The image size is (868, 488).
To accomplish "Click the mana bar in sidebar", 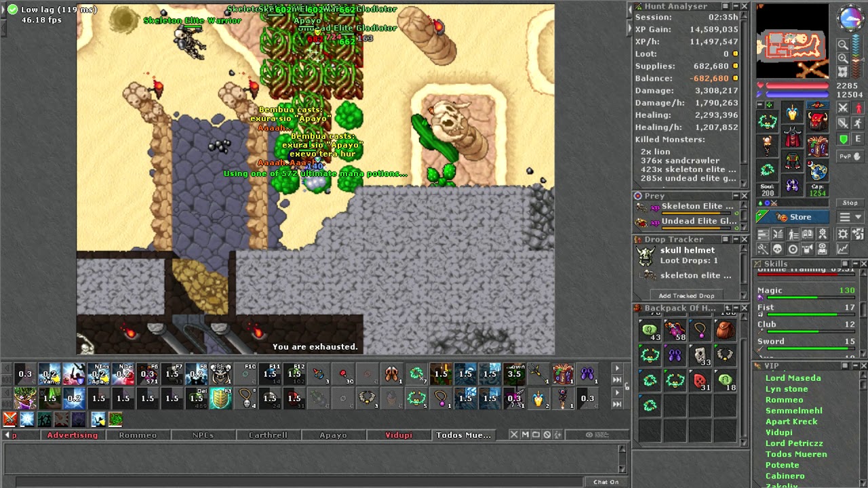I will click(797, 94).
